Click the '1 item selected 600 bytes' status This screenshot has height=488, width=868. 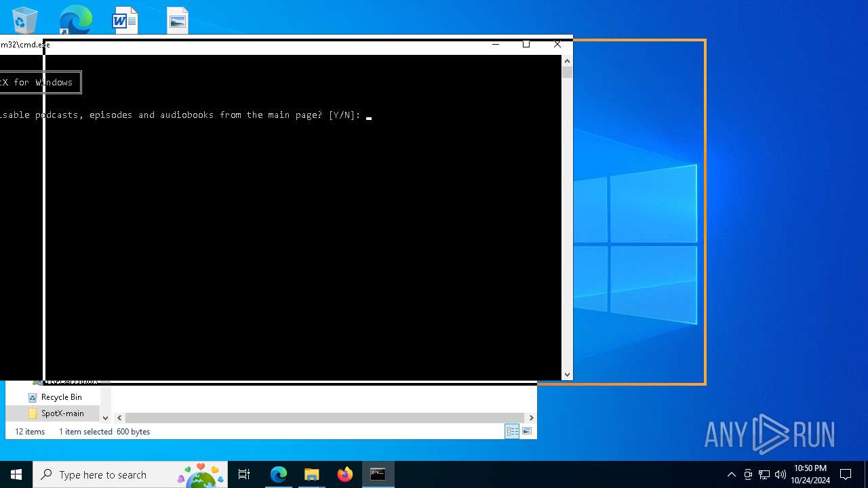point(104,432)
